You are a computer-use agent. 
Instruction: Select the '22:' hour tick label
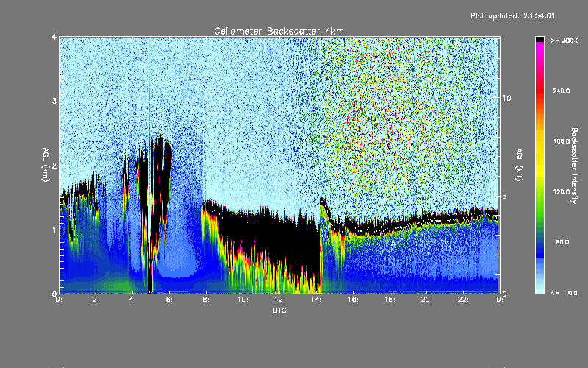[463, 300]
